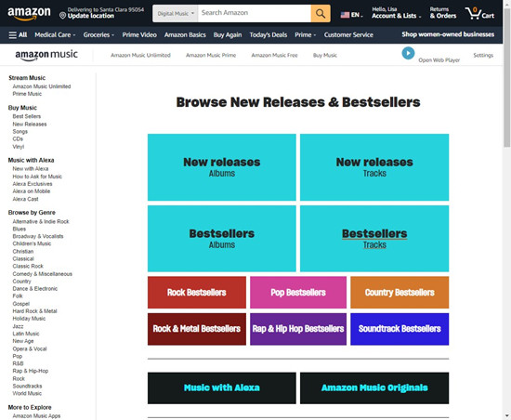Play with the Open Web Player icon

[x=408, y=53]
